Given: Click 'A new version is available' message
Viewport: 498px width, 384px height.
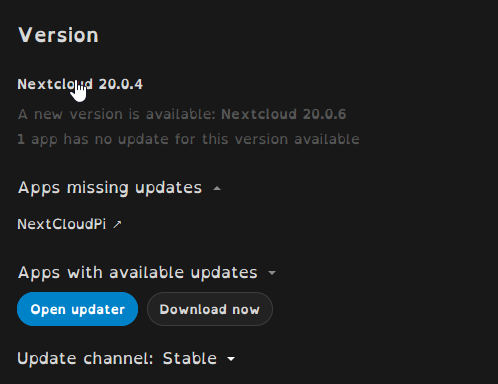Looking at the screenshot, I should pos(117,114).
